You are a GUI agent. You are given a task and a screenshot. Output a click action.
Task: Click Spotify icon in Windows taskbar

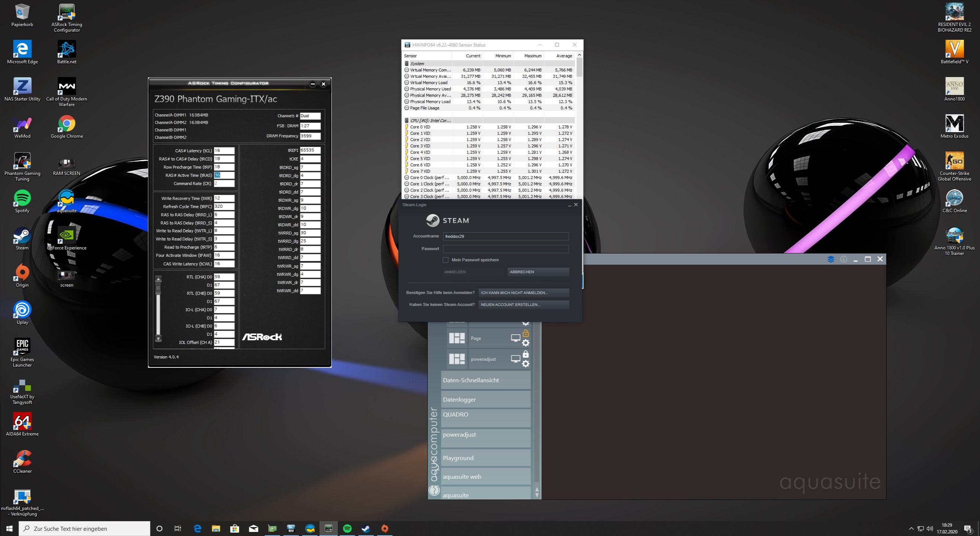[347, 529]
